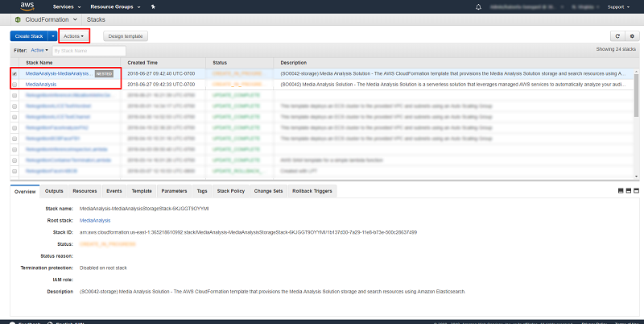
Task: Click the Stack ID arn value
Action: (x=248, y=232)
